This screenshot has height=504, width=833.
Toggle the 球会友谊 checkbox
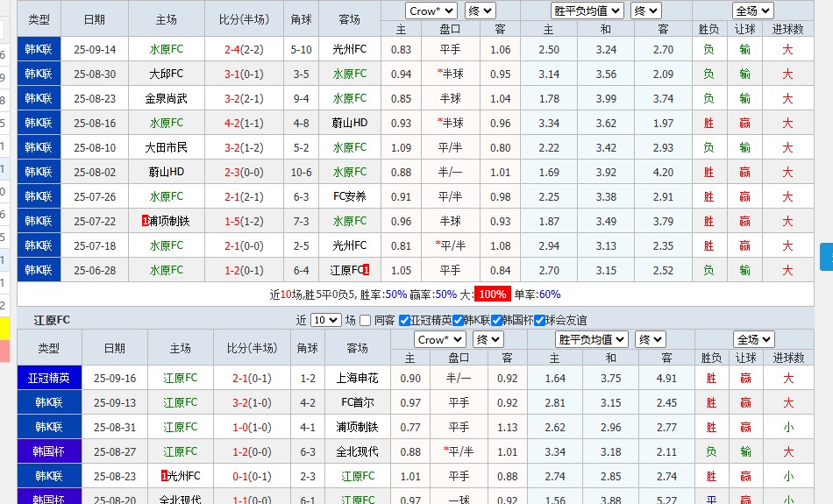(539, 321)
